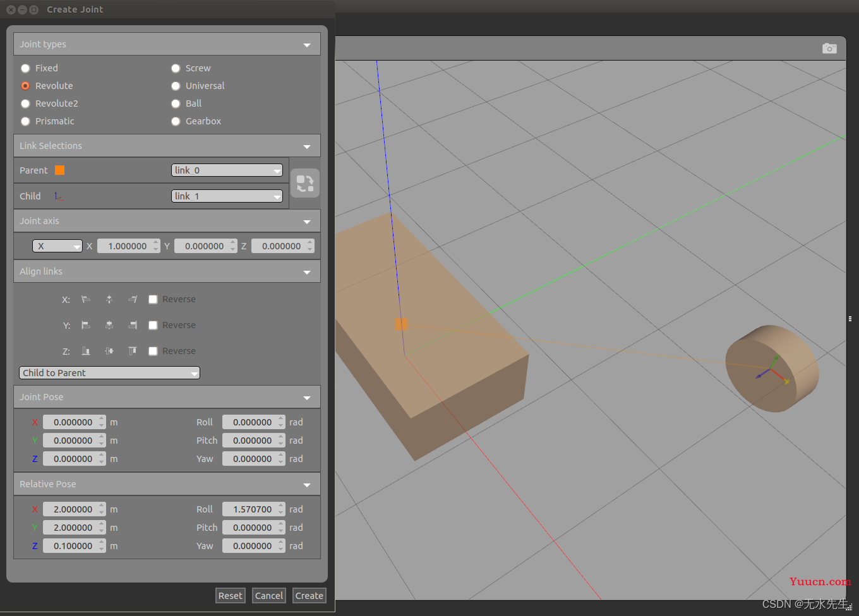
Task: Select the Gearbox joint type
Action: point(176,121)
